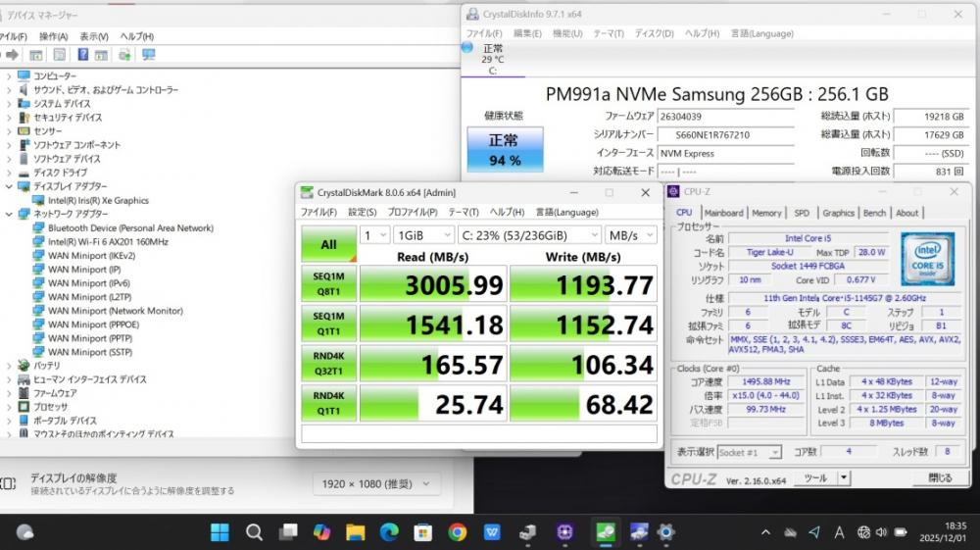Open the Windows Start menu
Viewport: 980px width, 550px height.
(x=220, y=532)
